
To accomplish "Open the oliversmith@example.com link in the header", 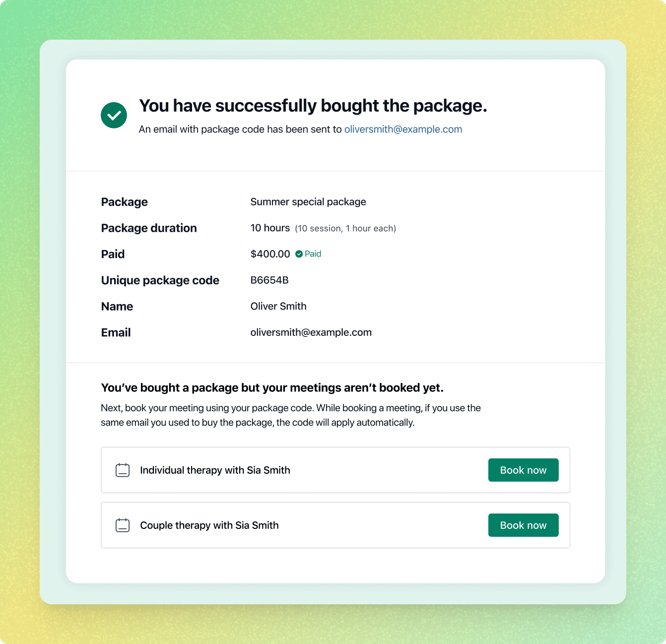I will tap(403, 129).
